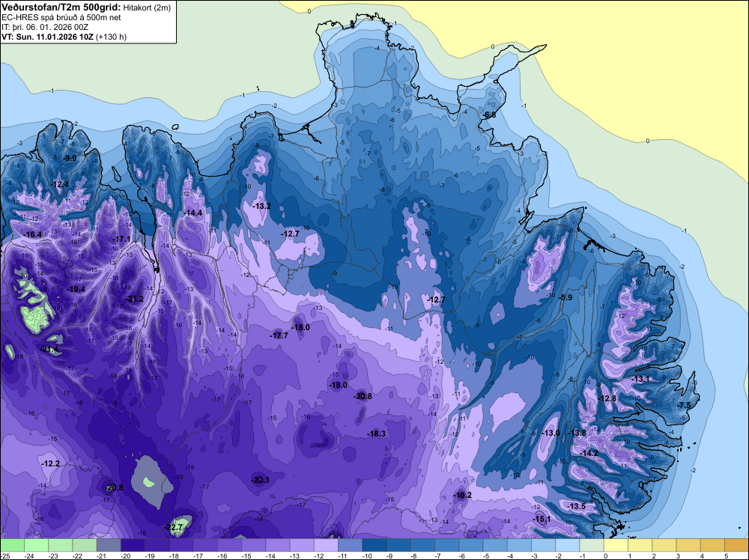Image resolution: width=749 pixels, height=560 pixels.
Task: Click the -13.1 temperature value
Action: (640, 379)
